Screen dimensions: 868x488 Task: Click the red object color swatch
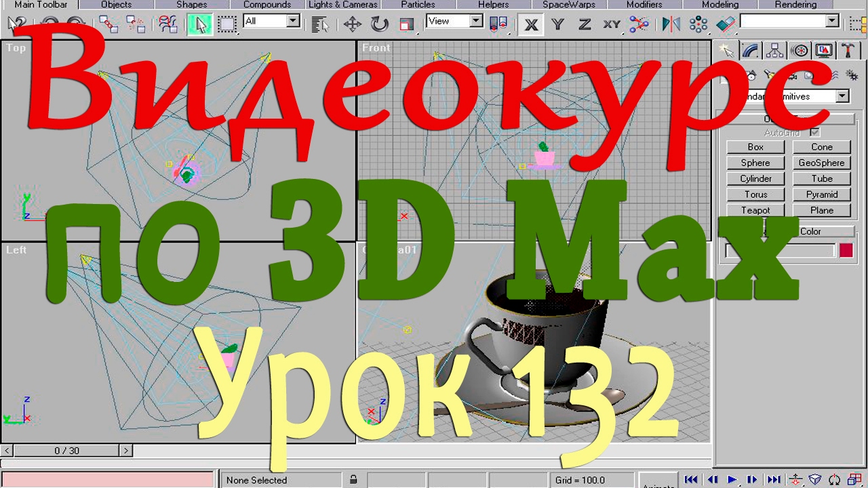pyautogui.click(x=846, y=251)
